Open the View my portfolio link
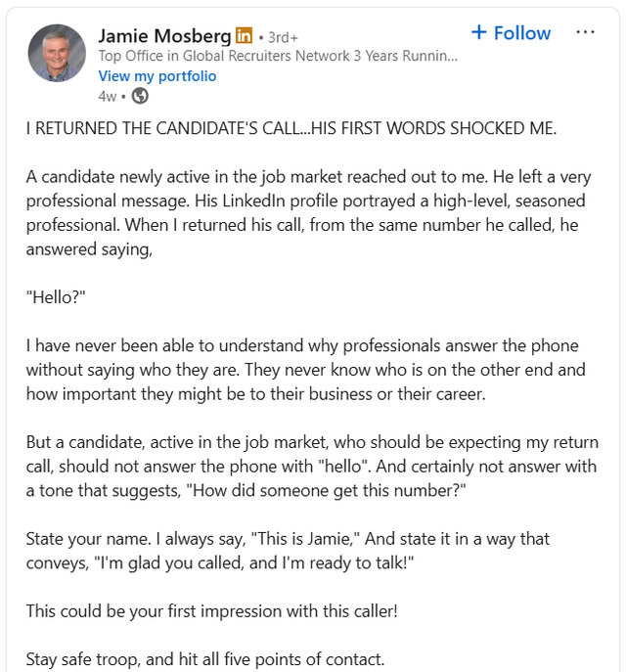Image resolution: width=626 pixels, height=672 pixels. (x=157, y=76)
